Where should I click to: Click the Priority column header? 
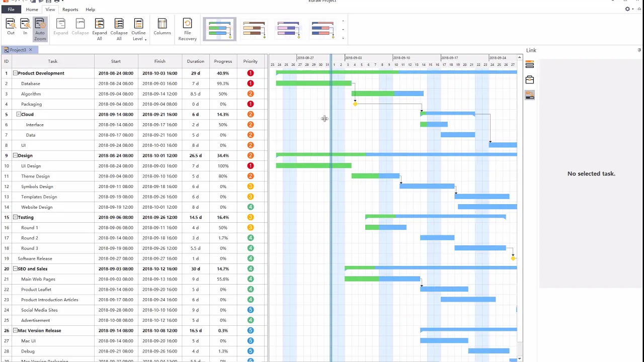click(251, 61)
